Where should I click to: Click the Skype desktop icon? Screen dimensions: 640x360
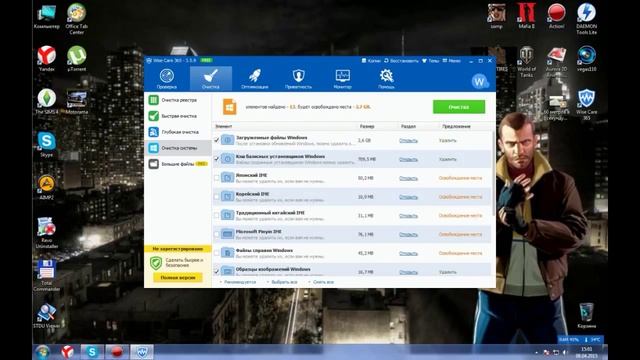pyautogui.click(x=47, y=144)
